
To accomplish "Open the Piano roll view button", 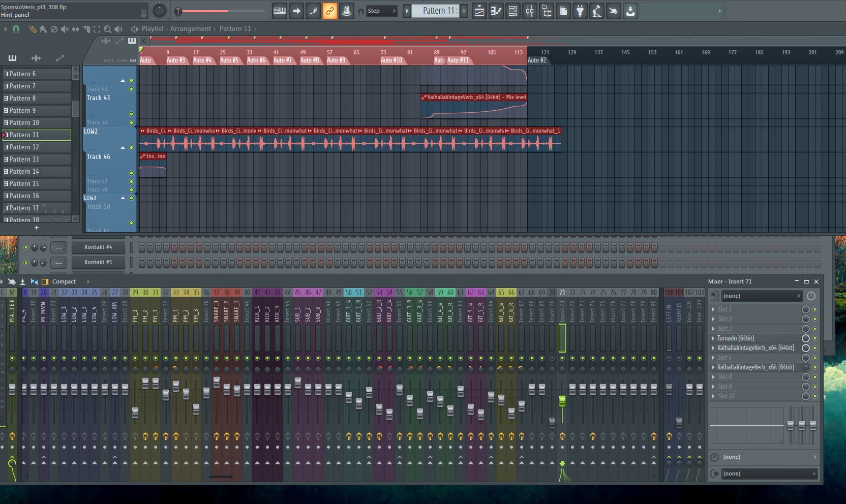I will pos(496,11).
